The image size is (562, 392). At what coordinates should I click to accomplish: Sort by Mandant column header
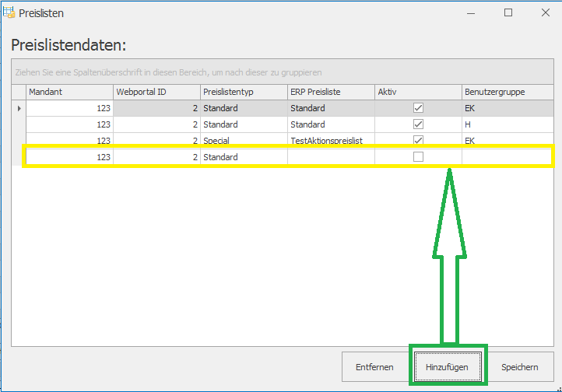[x=69, y=92]
